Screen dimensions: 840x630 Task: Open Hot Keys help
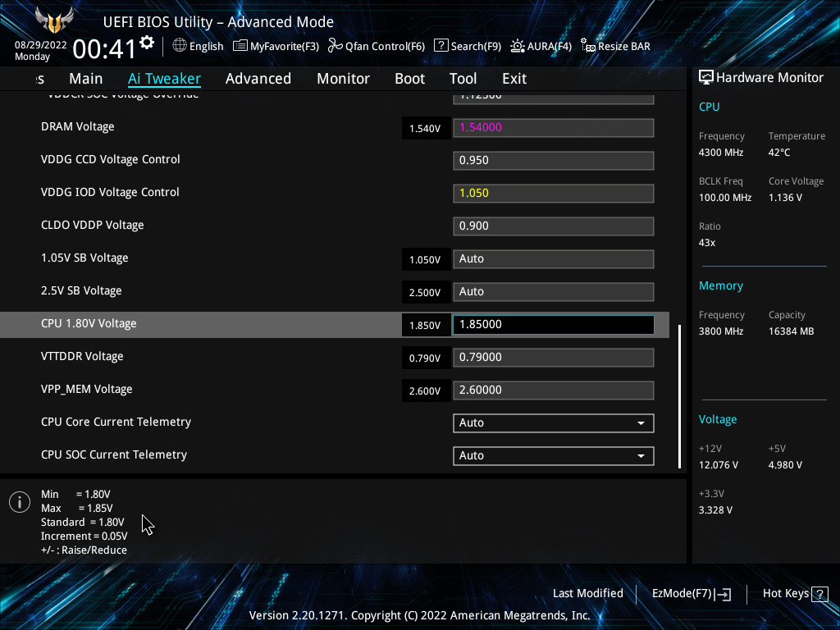point(796,594)
